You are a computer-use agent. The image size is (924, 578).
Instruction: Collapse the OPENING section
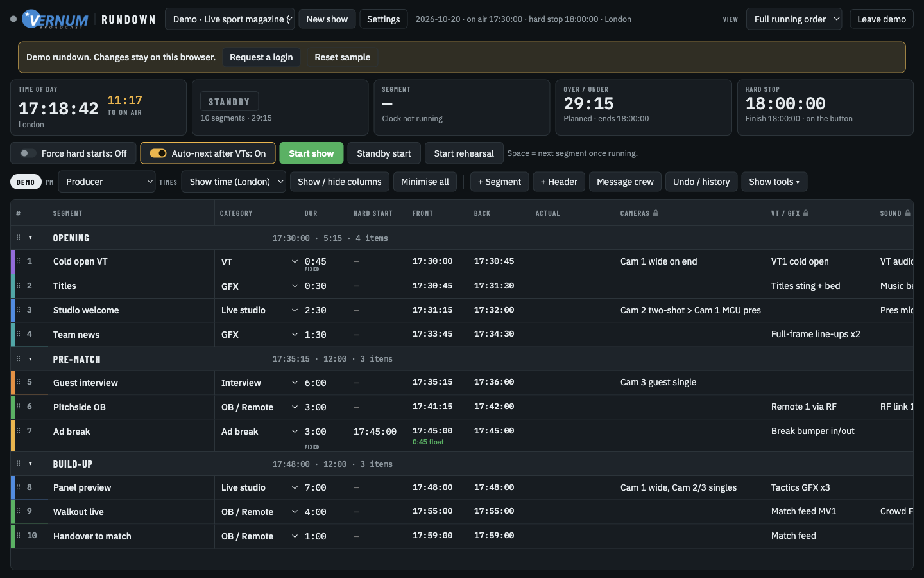click(x=30, y=238)
